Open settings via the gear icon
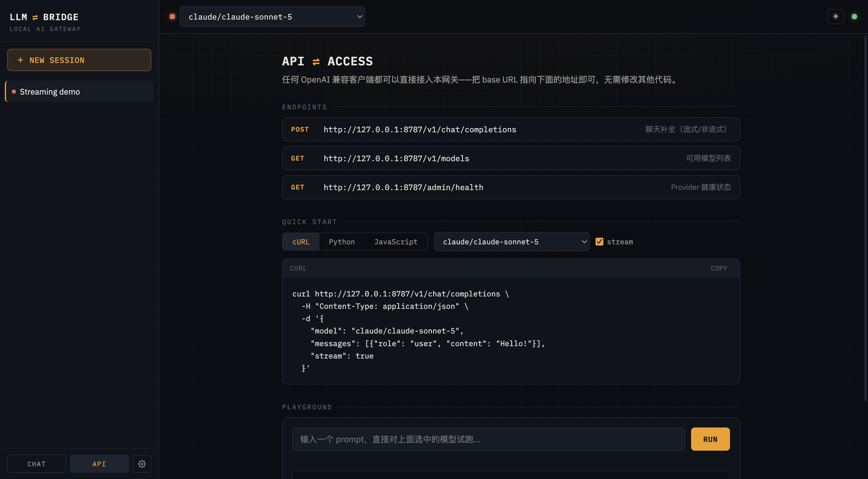Viewport: 868px width, 479px height. [142, 464]
